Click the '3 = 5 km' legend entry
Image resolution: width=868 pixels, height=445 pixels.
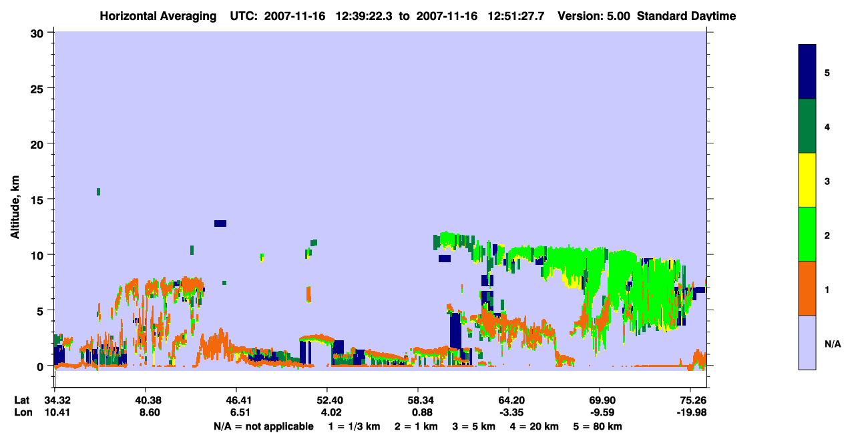click(475, 426)
